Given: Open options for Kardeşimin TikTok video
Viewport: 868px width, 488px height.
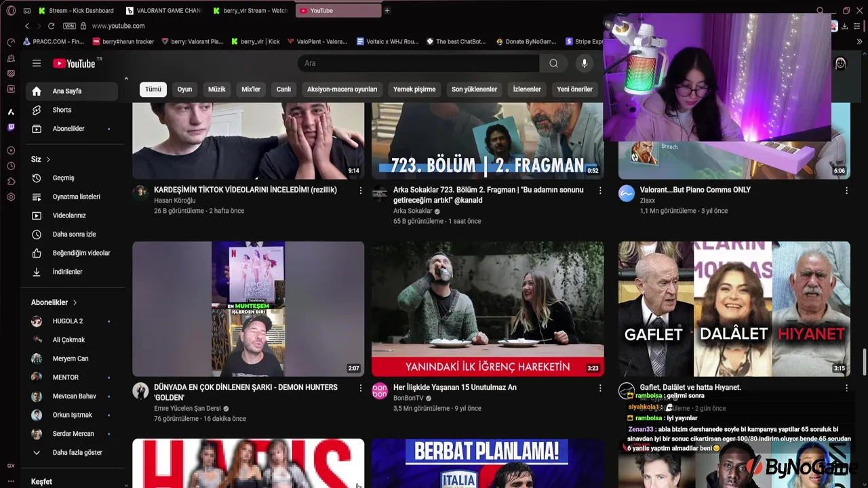Looking at the screenshot, I should pos(361,190).
